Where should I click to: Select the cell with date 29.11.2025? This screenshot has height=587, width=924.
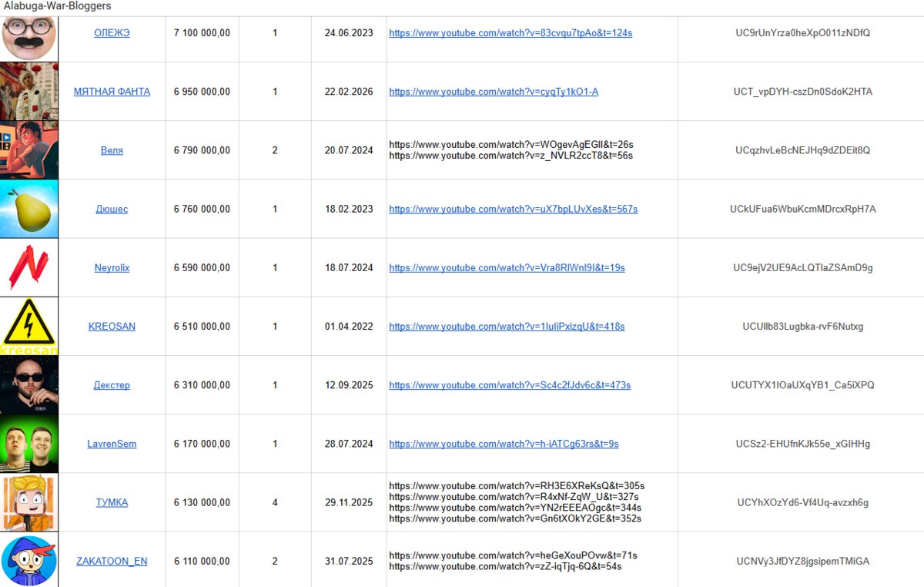tap(348, 502)
